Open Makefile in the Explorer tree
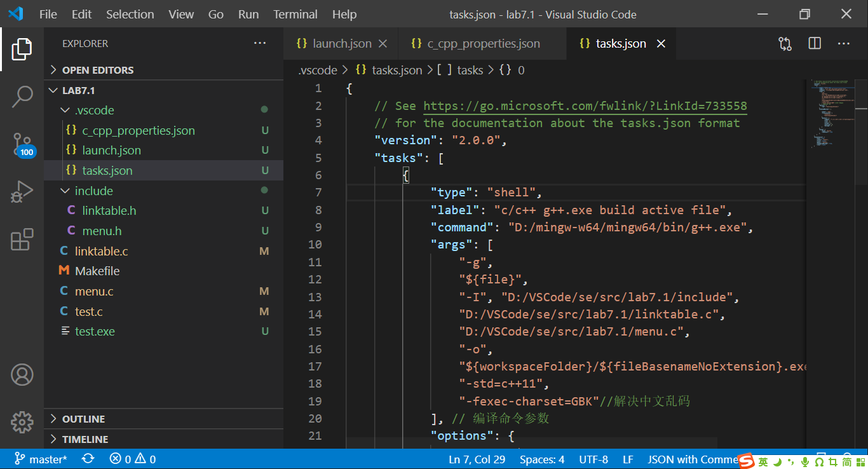 pyautogui.click(x=164, y=271)
